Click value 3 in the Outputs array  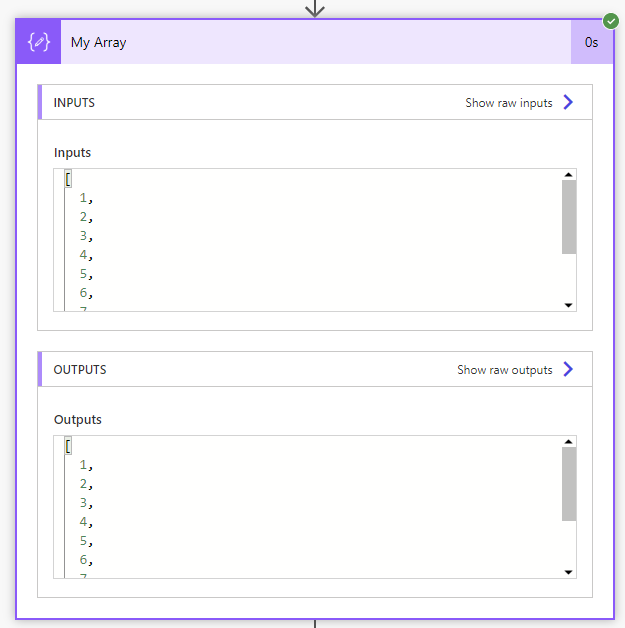point(83,503)
